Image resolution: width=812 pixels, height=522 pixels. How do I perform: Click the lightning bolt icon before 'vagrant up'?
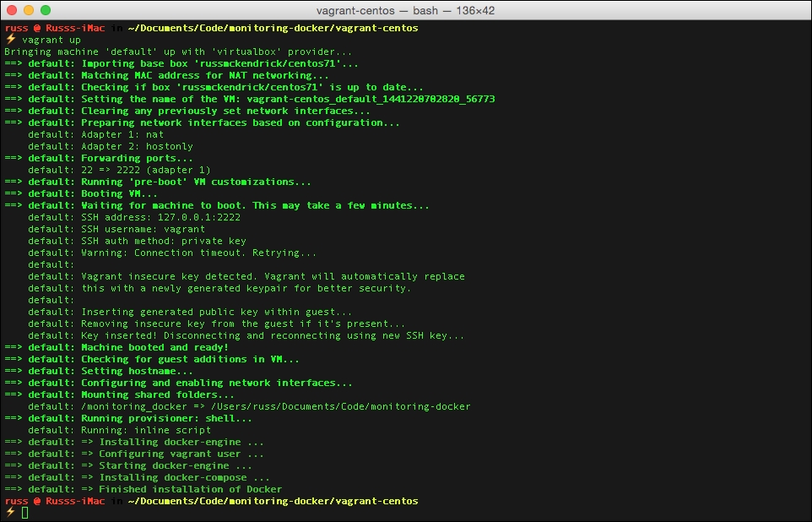pyautogui.click(x=10, y=40)
